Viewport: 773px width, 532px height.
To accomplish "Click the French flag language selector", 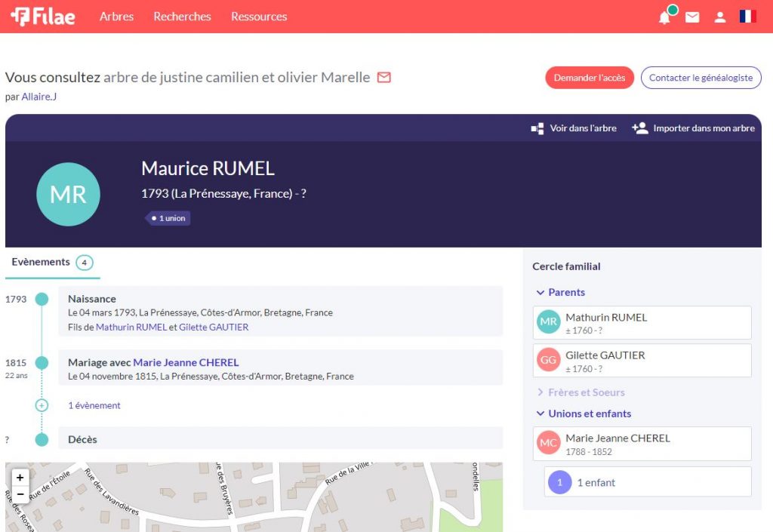I will click(x=747, y=17).
